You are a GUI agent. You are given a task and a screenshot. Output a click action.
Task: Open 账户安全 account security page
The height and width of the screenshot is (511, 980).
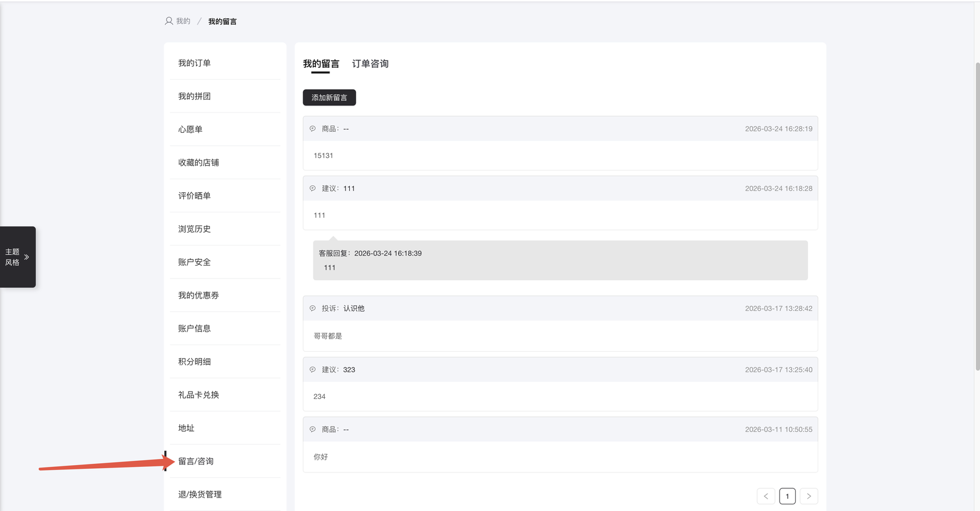click(x=194, y=262)
